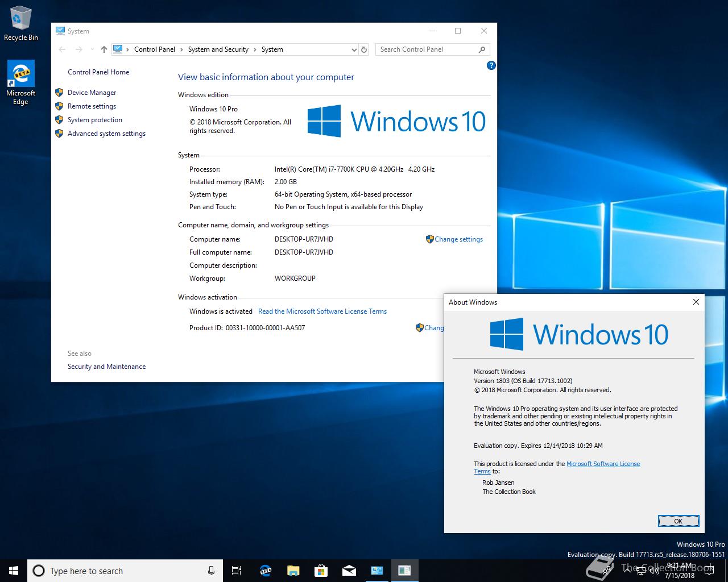Viewport: 728px width, 582px height.
Task: Open Microsoft Software License link in About Windows
Action: coord(603,464)
